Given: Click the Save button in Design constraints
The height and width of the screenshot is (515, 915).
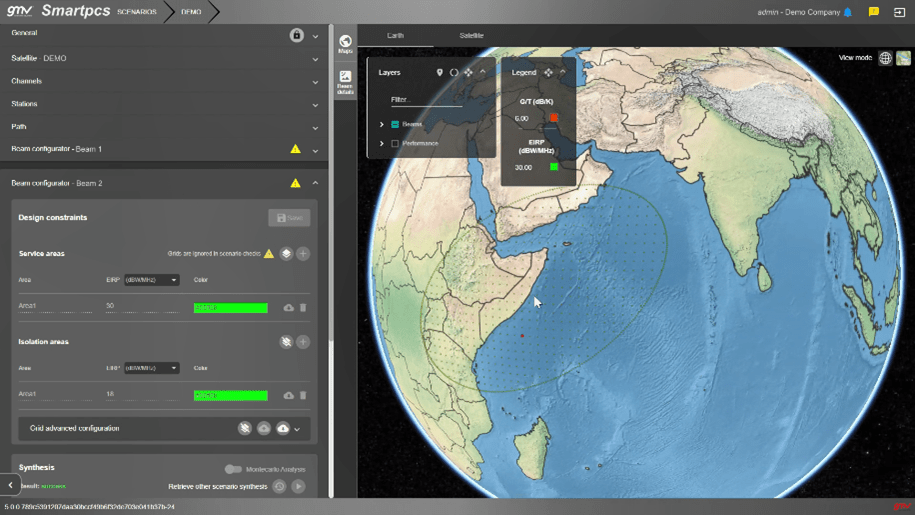Looking at the screenshot, I should (289, 218).
